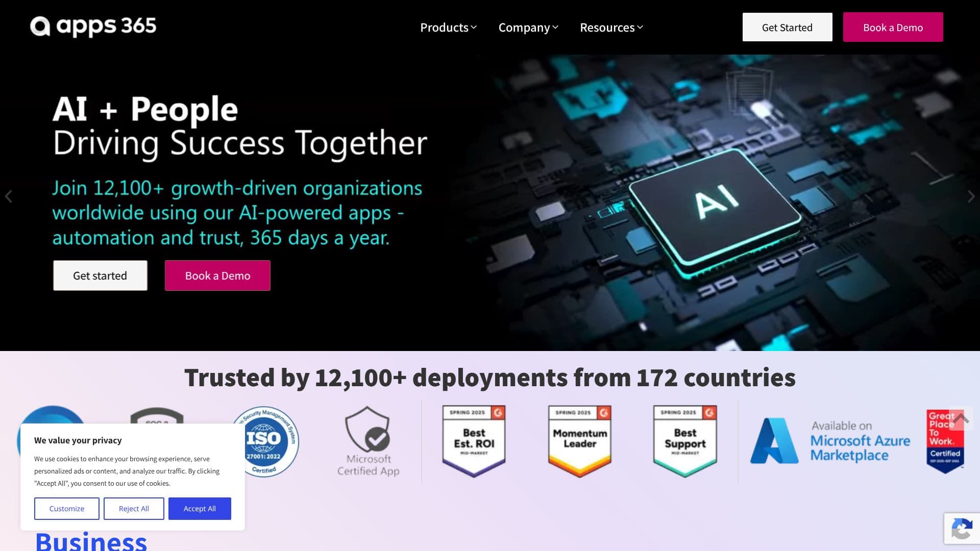Viewport: 980px width, 551px height.
Task: Click the 'Driving Success Together' heading
Action: (x=240, y=143)
